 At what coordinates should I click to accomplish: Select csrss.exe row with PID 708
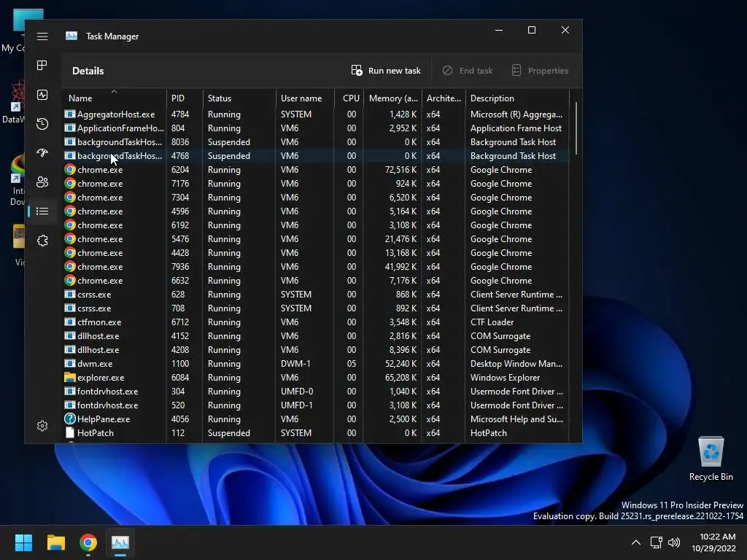(316, 308)
